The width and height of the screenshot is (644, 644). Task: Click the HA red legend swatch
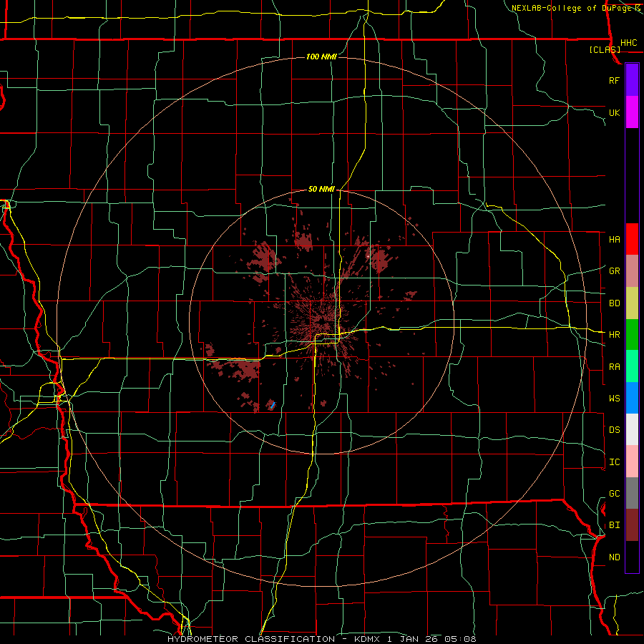click(632, 239)
